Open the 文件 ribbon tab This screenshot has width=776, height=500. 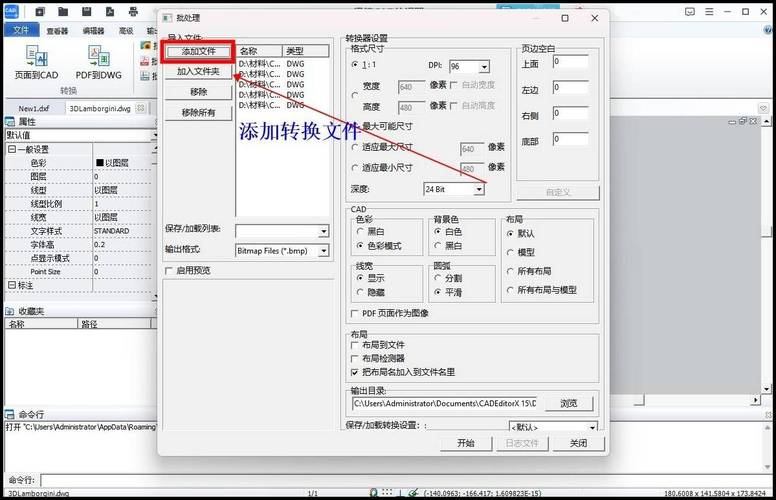tap(20, 30)
